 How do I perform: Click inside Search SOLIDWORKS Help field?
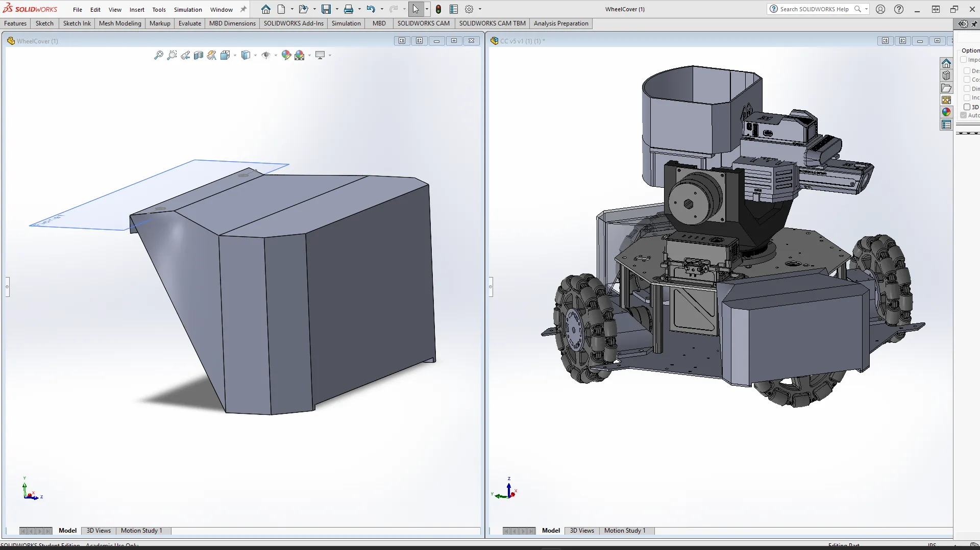(x=814, y=9)
